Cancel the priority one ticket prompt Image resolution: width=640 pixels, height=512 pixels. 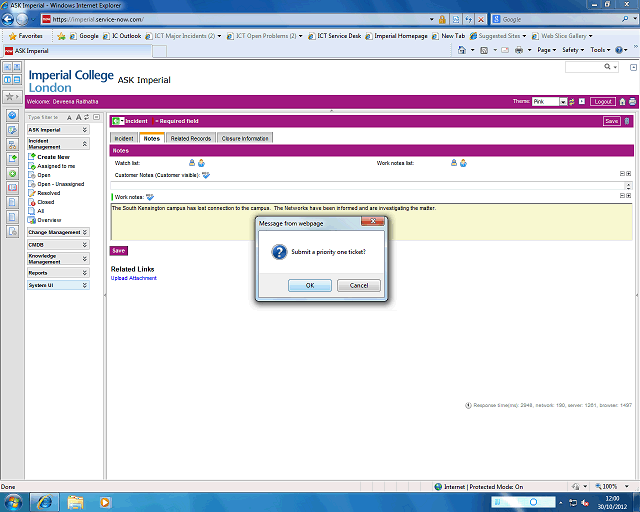[358, 285]
